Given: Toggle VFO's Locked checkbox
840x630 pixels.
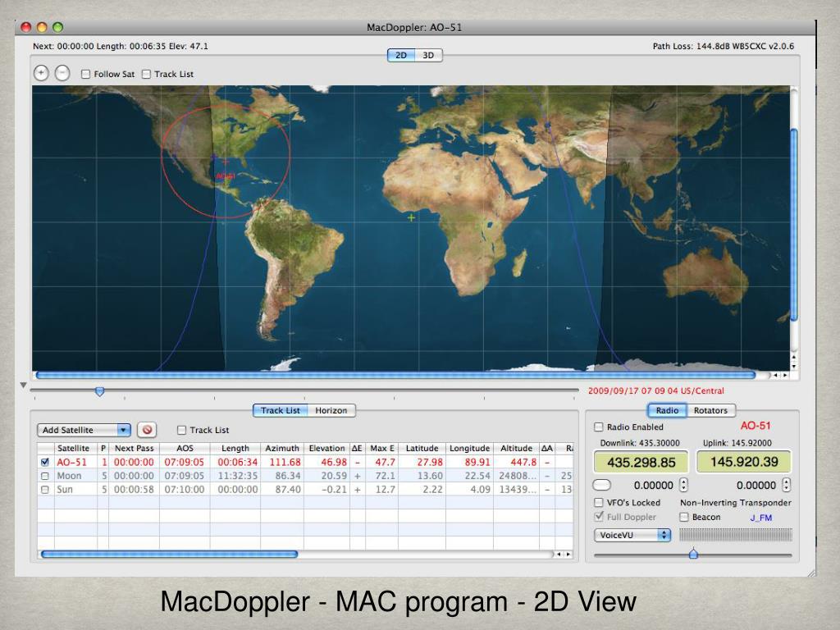Looking at the screenshot, I should click(599, 503).
